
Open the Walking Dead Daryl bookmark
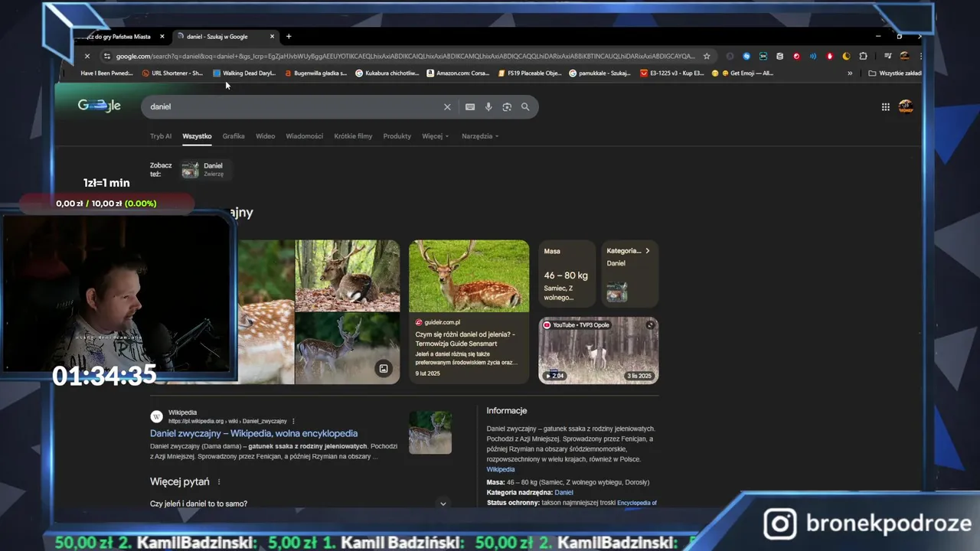[x=244, y=73]
